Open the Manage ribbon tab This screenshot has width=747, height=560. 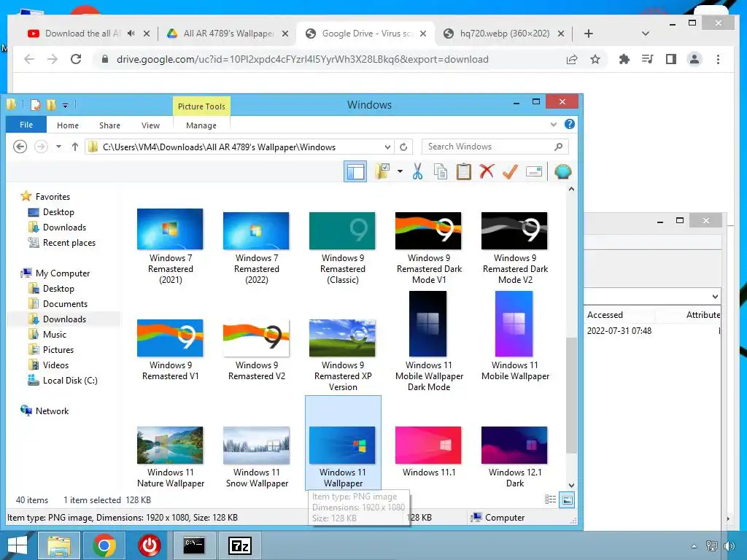(x=201, y=125)
